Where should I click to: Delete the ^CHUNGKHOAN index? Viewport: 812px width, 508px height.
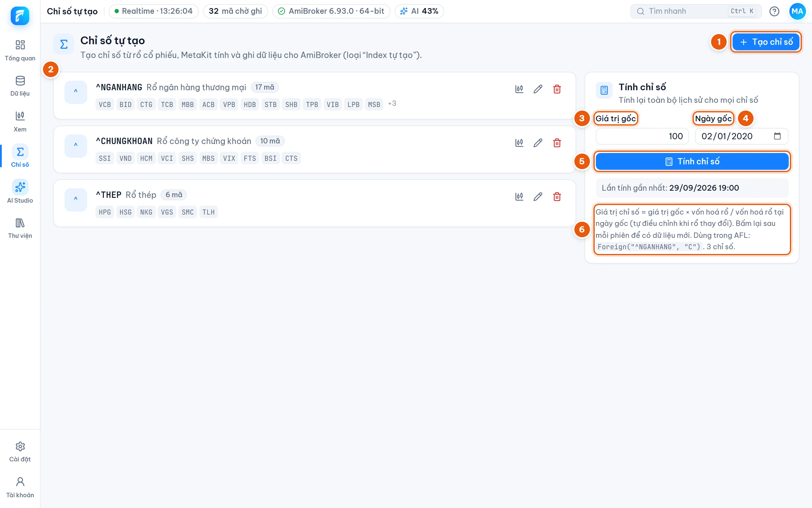point(557,143)
